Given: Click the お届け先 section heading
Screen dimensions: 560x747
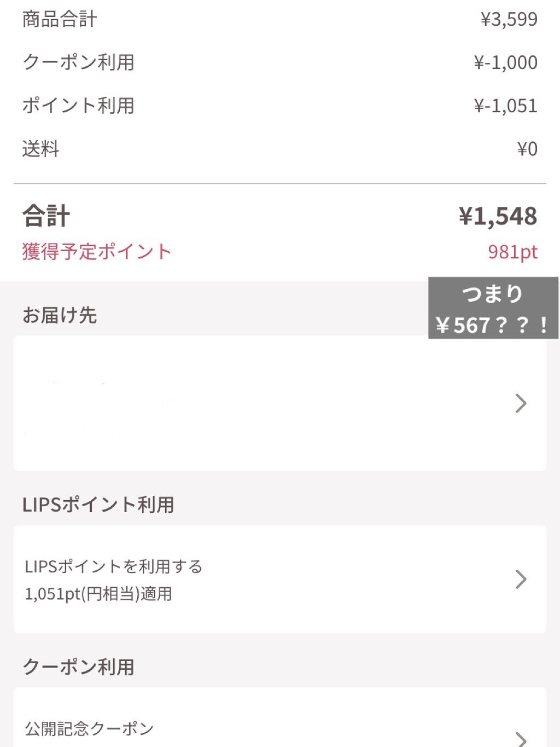Looking at the screenshot, I should [60, 315].
